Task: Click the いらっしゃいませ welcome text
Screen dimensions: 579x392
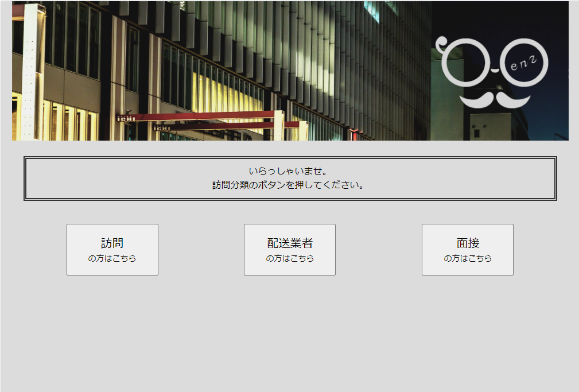Action: tap(288, 172)
